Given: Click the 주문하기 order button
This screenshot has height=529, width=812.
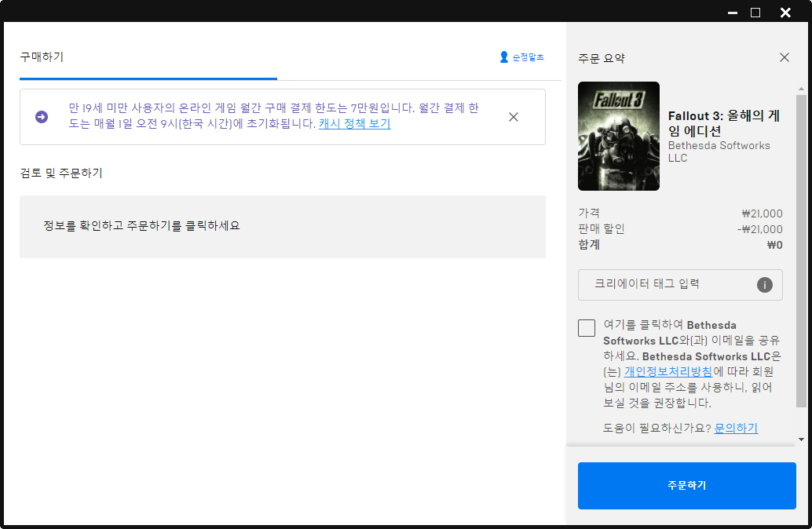Looking at the screenshot, I should (x=686, y=486).
